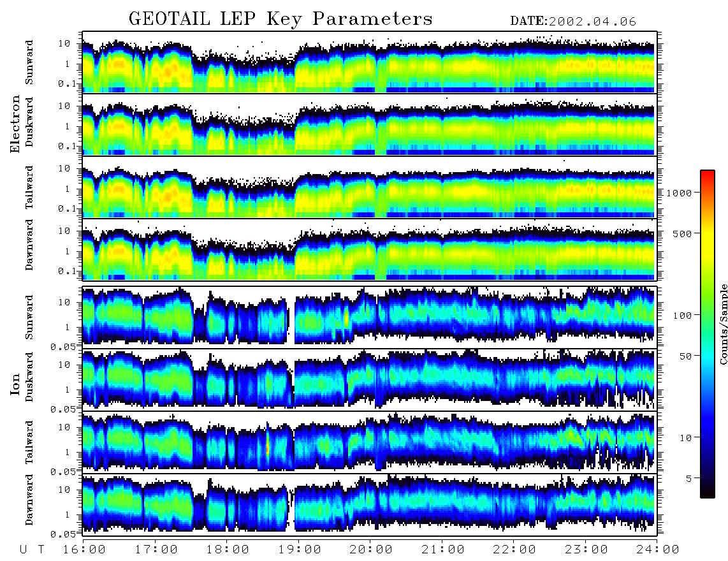Viewport: 728px width, 561px height.
Task: Click the 'GEOTAIL LEP Key Parameters' title
Action: point(280,20)
